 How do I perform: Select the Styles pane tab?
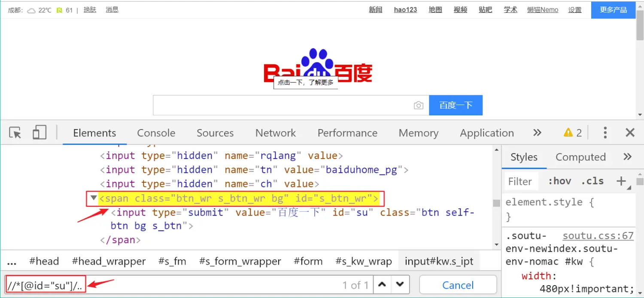click(524, 157)
